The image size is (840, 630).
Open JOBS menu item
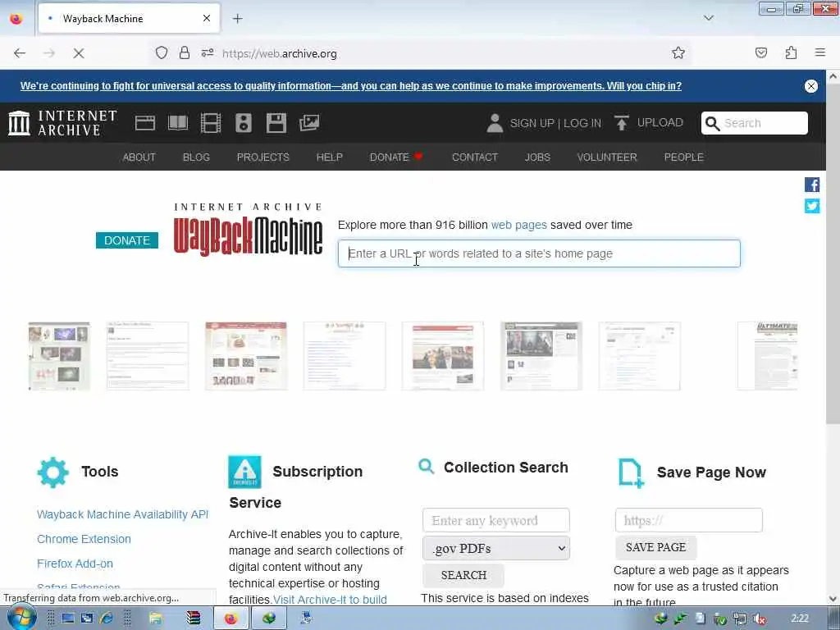point(537,157)
